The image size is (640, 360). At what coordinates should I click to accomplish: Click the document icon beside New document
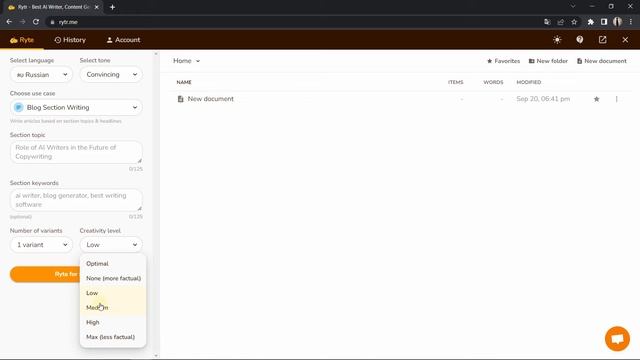point(180,99)
